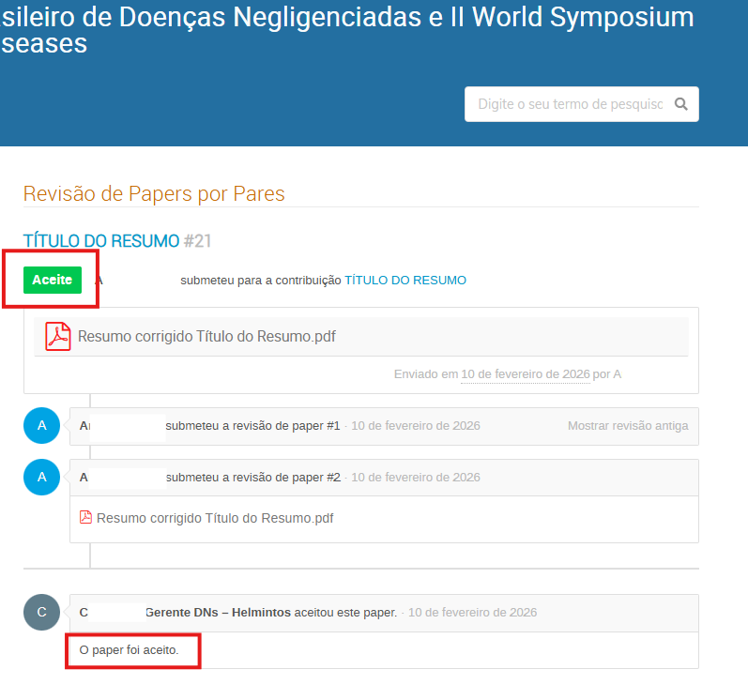Click the date next to revision #1
748x700 pixels.
[415, 426]
